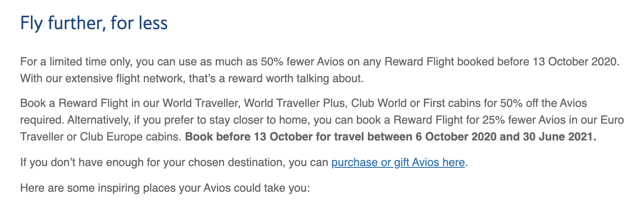Click the "Fly further, for less" heading
644x212 pixels.
(x=94, y=23)
